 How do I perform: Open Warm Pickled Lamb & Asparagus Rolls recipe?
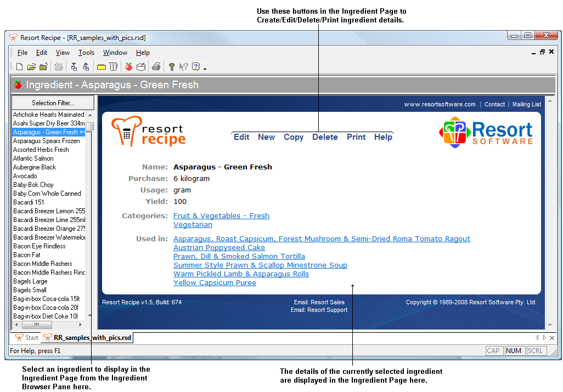tap(241, 274)
